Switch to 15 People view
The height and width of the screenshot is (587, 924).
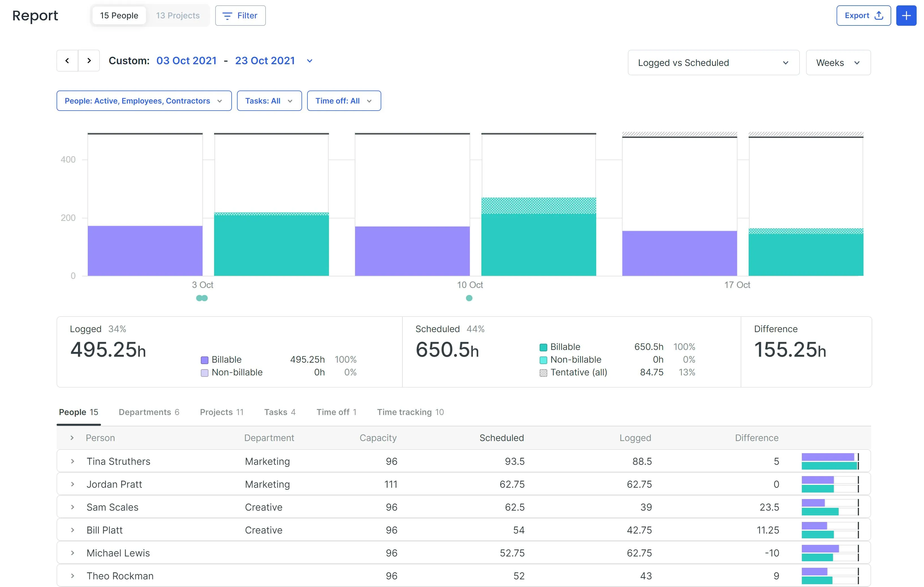click(x=119, y=16)
